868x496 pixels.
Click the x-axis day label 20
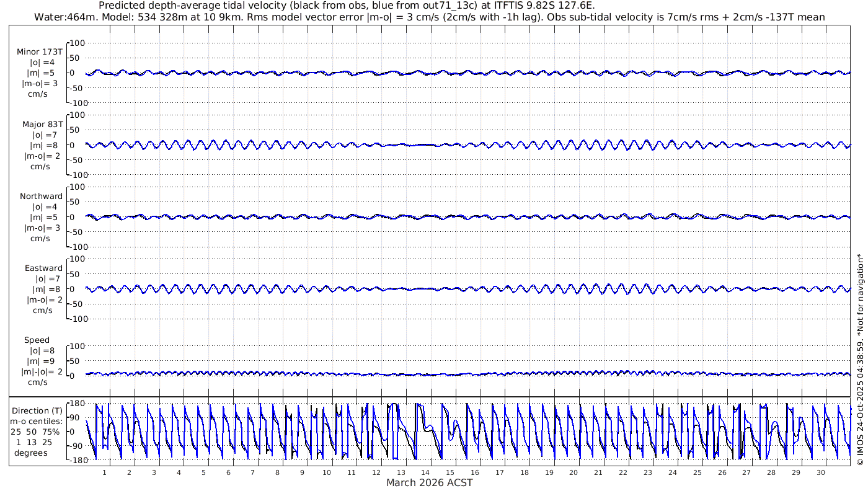point(574,472)
